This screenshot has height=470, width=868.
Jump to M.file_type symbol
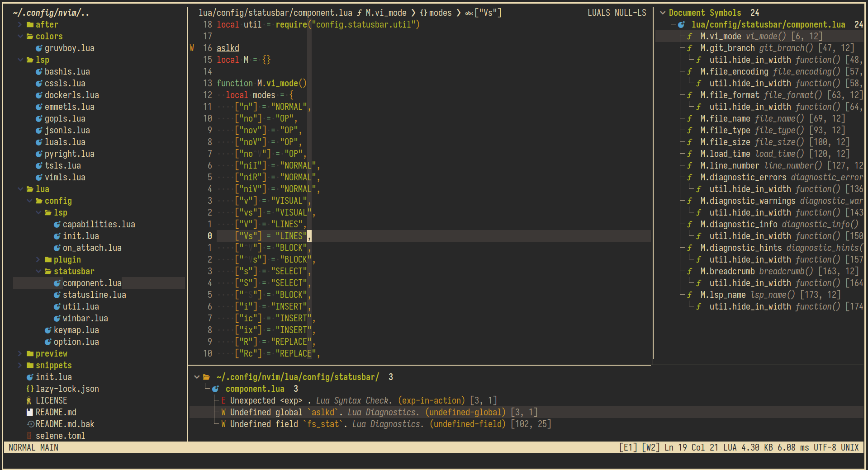tap(725, 130)
